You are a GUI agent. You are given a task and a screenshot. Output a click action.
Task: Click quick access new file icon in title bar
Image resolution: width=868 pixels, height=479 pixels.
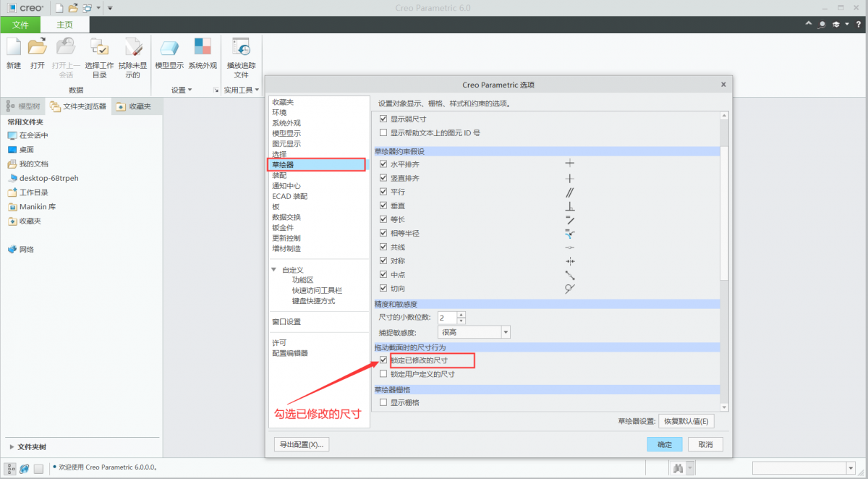(59, 7)
